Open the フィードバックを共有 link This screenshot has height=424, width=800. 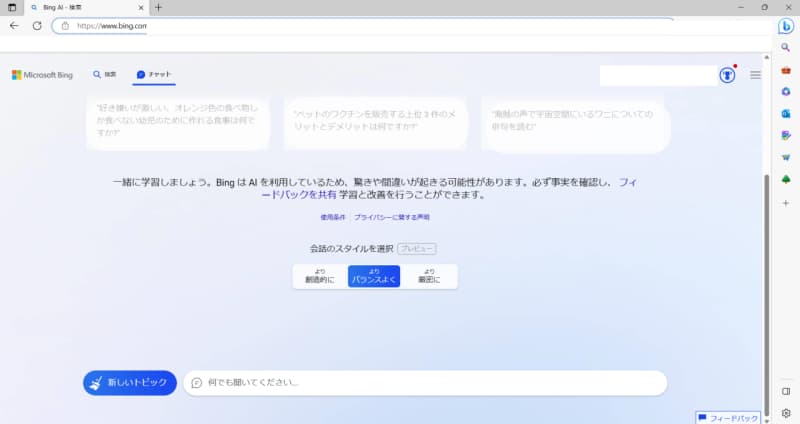click(x=449, y=188)
